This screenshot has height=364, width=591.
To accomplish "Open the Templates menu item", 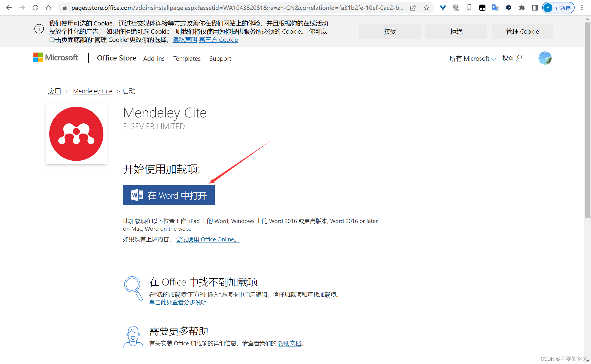I will coord(187,59).
